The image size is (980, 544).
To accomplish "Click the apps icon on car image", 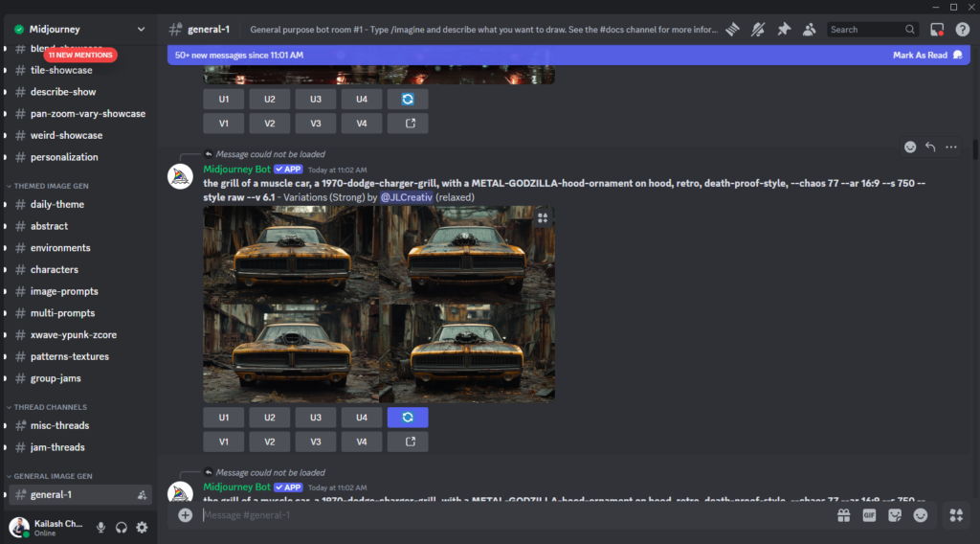I will click(x=543, y=217).
